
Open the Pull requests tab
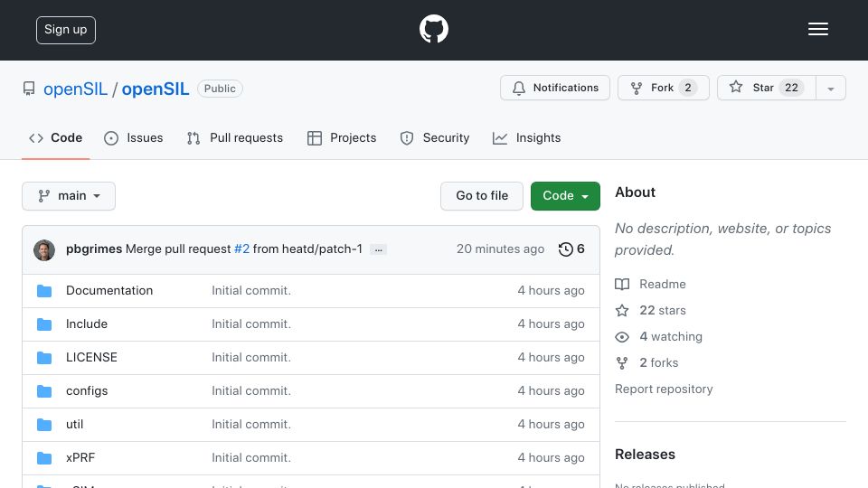pos(235,137)
